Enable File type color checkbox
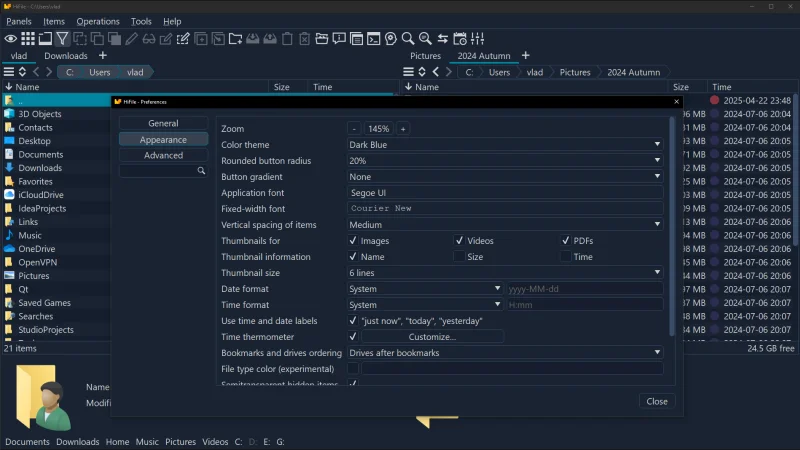Screen dimensions: 800x450 pos(353,368)
